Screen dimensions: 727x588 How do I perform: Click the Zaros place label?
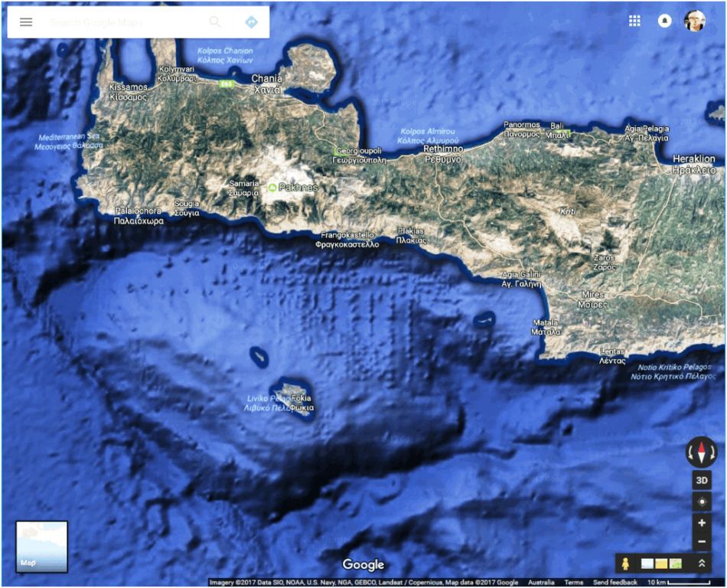605,262
